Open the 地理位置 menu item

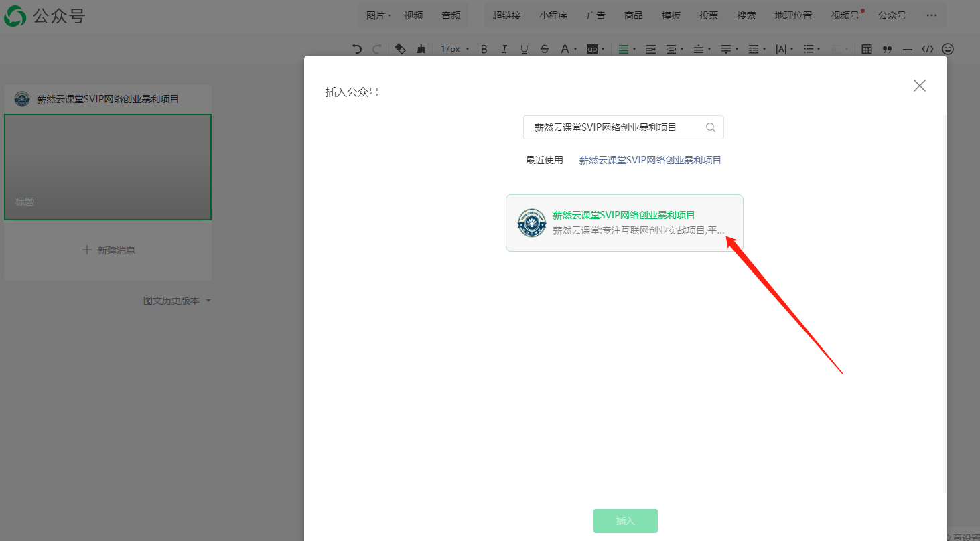point(793,15)
